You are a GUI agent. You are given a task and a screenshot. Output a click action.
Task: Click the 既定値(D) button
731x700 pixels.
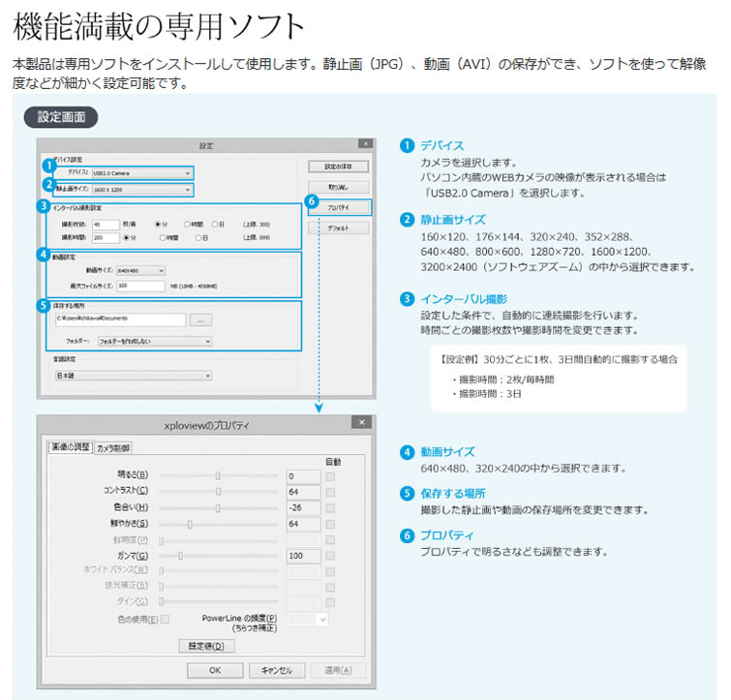coord(206,646)
